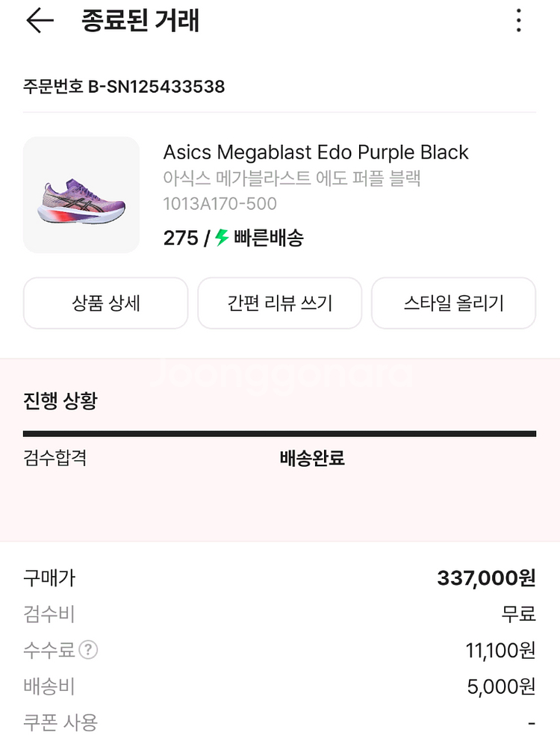Open the Asics shoe product thumbnail
The image size is (560, 750).
(81, 195)
